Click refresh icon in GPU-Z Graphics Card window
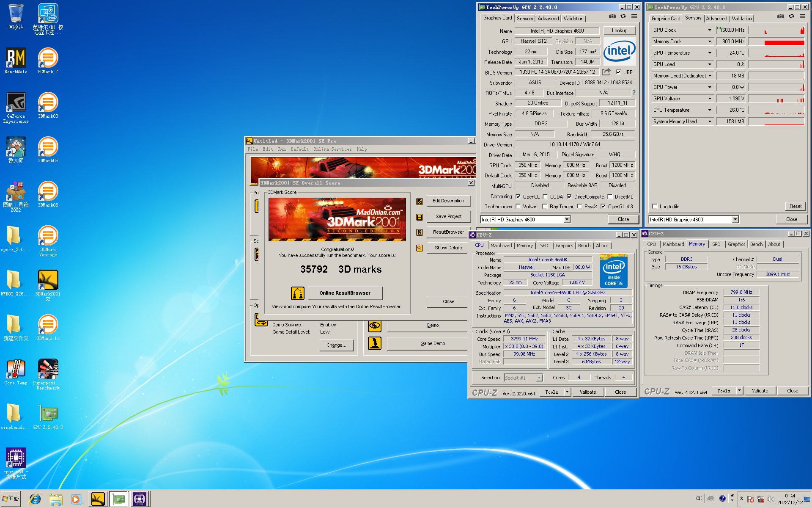Image resolution: width=812 pixels, height=508 pixels. (x=623, y=16)
